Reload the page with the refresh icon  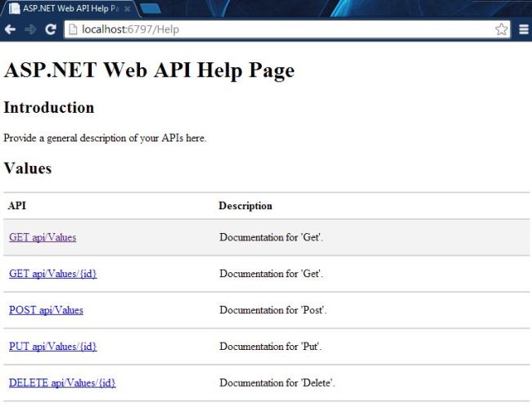tap(51, 29)
